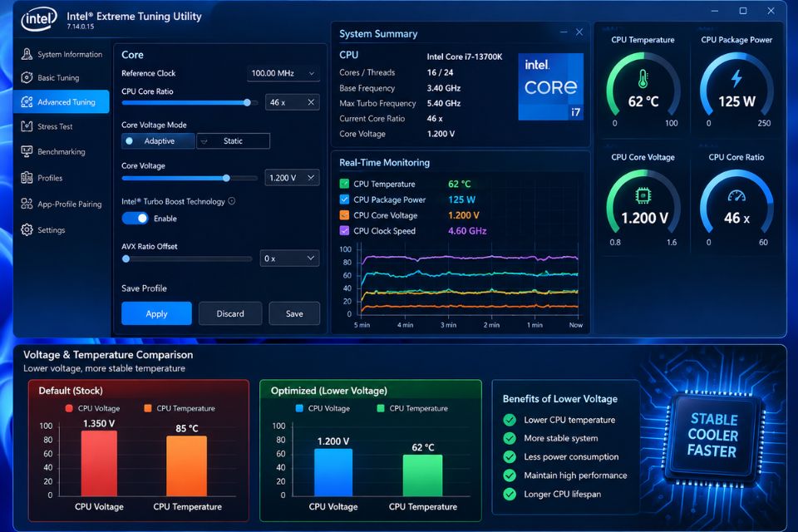Click the lightning bolt icon in Package Power gauge

pyautogui.click(x=736, y=78)
